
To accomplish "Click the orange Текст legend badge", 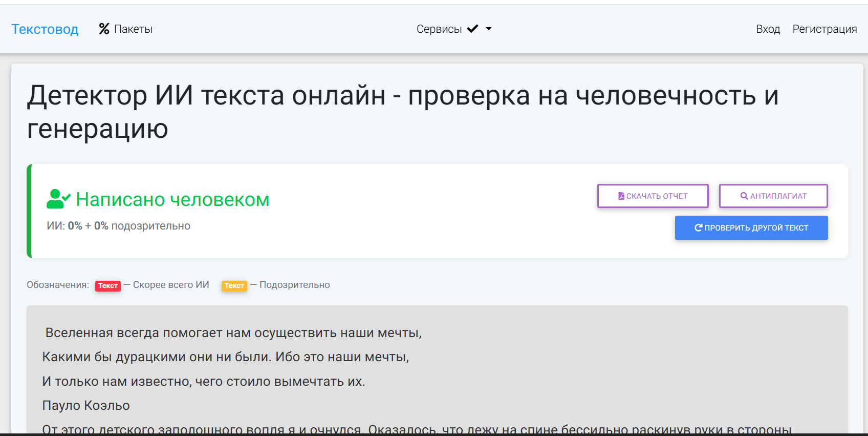I will [x=234, y=285].
